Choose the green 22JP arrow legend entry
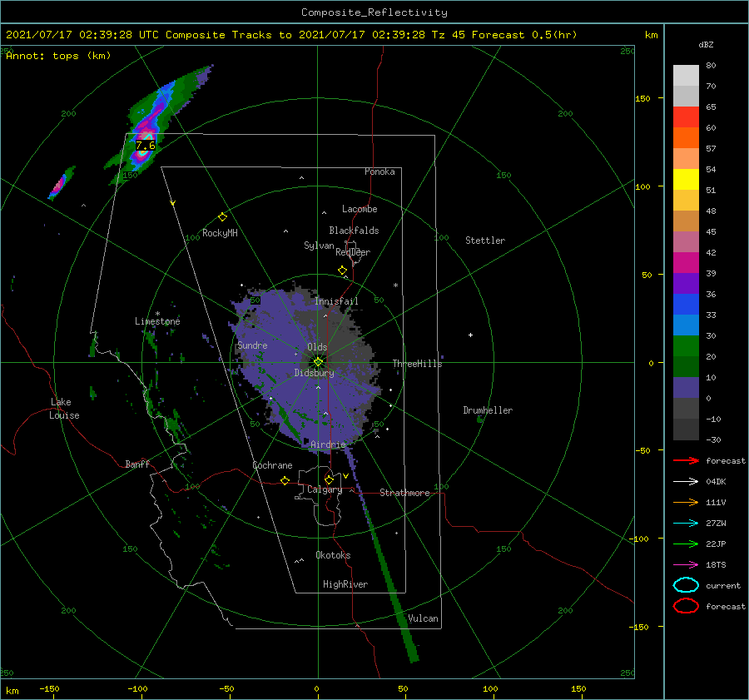749x700 pixels. click(686, 544)
